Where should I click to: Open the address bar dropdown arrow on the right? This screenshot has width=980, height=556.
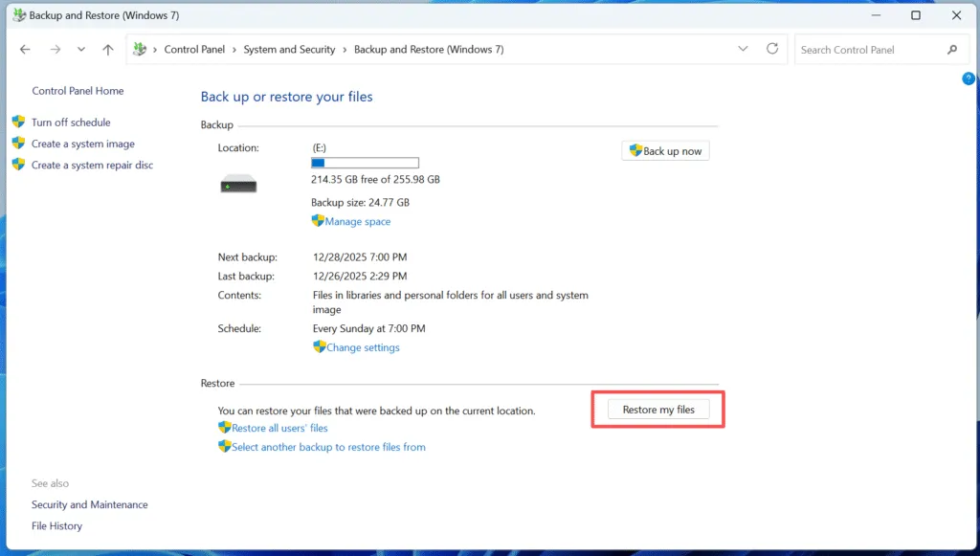coord(743,49)
